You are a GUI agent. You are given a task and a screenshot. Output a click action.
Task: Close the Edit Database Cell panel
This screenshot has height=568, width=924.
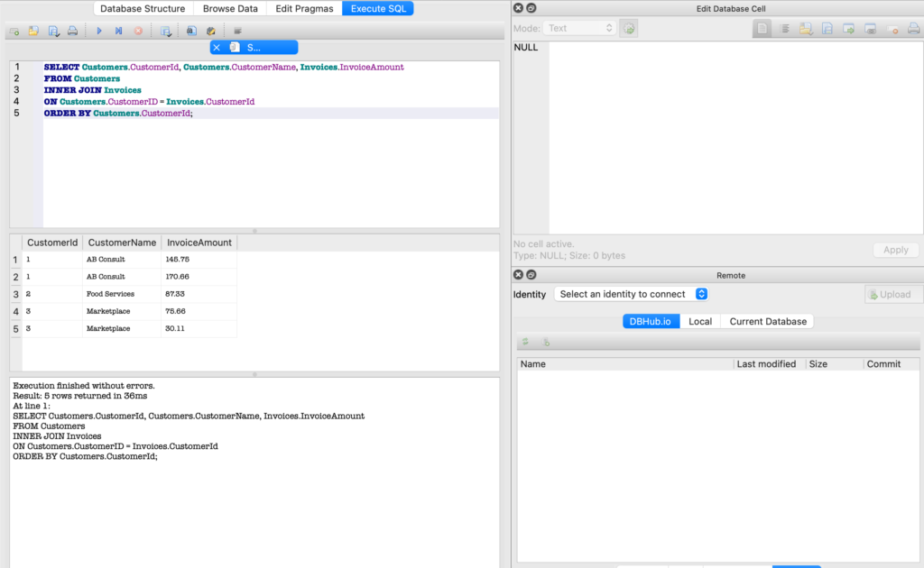[x=518, y=8]
